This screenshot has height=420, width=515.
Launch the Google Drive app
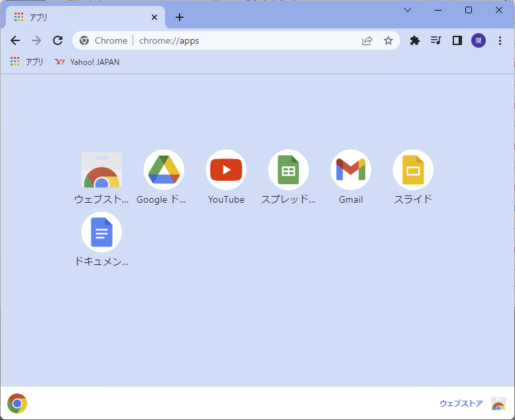(x=164, y=170)
